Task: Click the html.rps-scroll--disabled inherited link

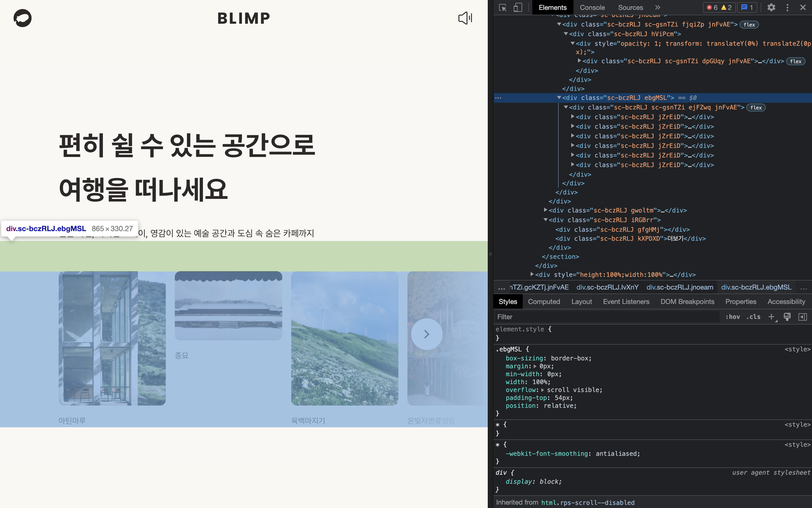Action: [588, 503]
